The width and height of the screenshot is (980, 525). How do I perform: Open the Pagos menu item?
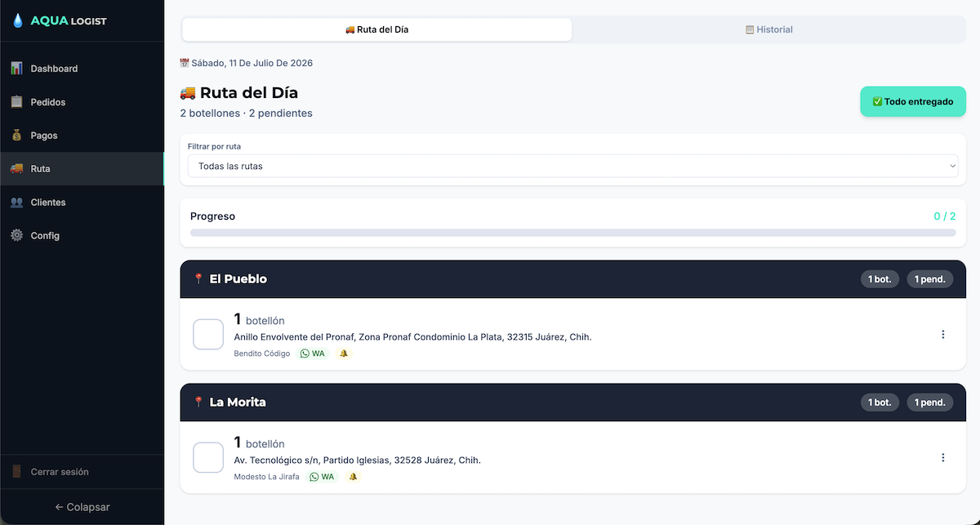(82, 136)
